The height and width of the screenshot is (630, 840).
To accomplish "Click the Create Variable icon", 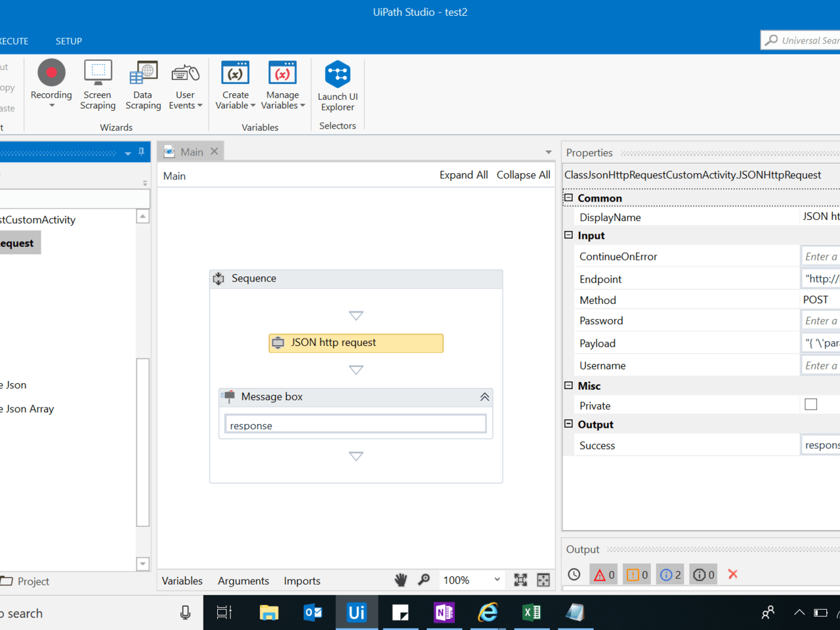I will 235,73.
